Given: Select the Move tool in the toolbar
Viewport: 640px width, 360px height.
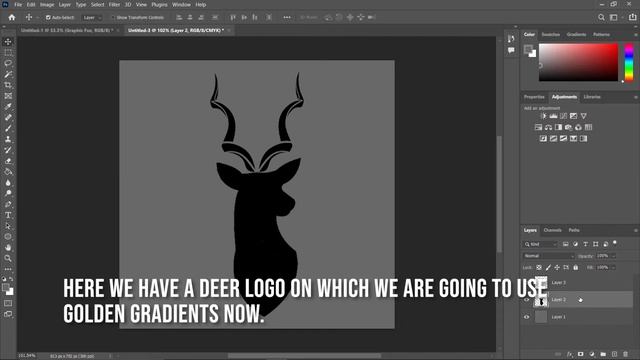Looking at the screenshot, I should [x=8, y=42].
